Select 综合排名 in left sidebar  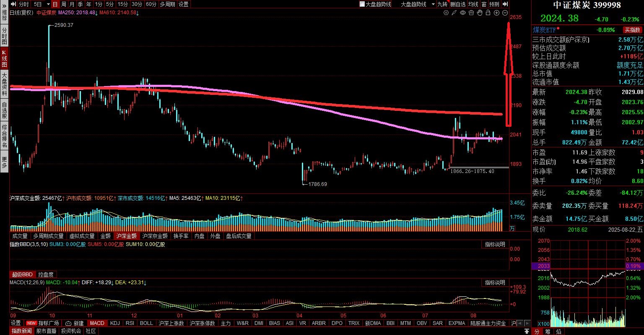click(x=4, y=136)
